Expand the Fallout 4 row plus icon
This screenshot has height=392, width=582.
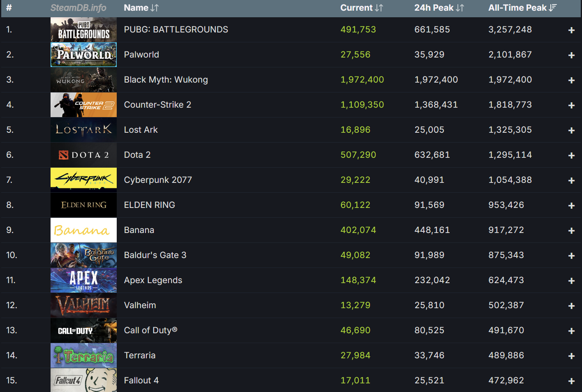pos(571,381)
